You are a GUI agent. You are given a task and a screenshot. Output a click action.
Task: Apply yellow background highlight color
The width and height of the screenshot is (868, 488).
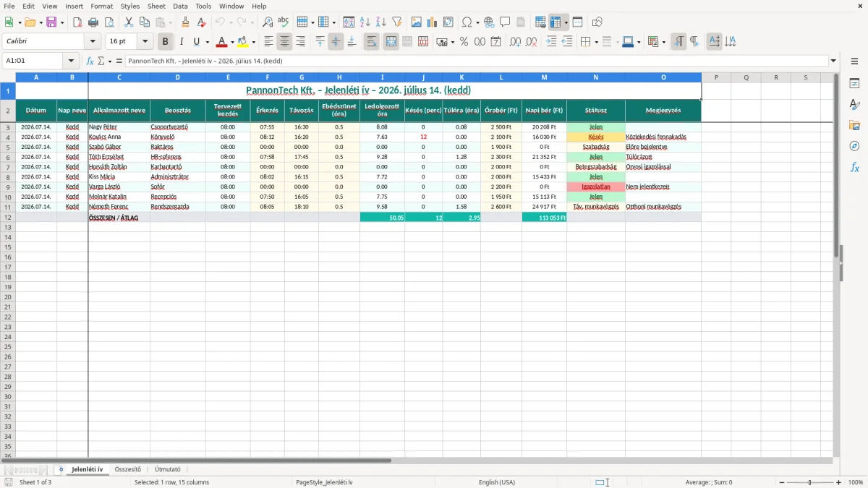point(243,42)
